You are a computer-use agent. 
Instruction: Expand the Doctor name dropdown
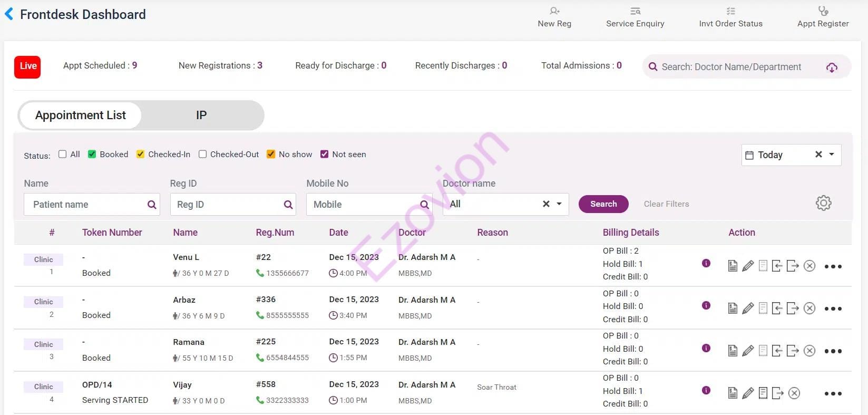[x=559, y=204]
